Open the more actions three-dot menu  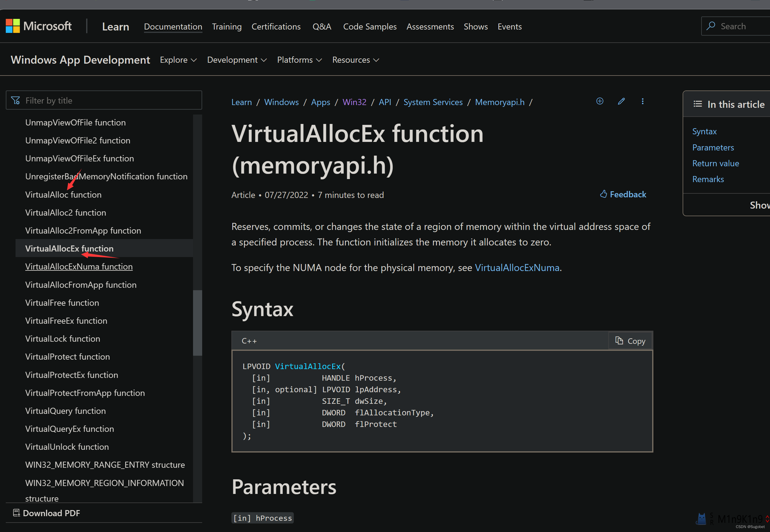643,101
